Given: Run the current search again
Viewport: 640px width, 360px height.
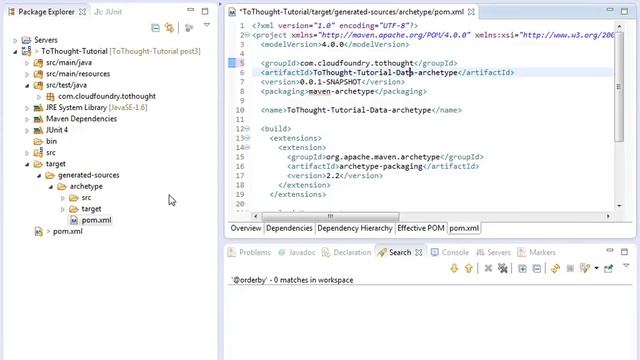Looking at the screenshot, I should (556, 268).
